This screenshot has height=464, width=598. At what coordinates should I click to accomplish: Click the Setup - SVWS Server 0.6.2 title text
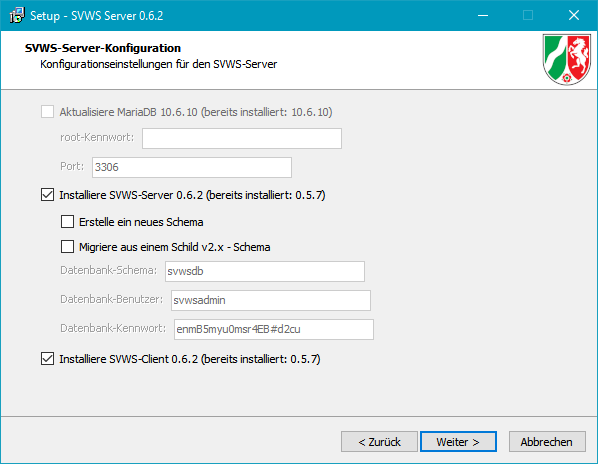click(x=96, y=16)
